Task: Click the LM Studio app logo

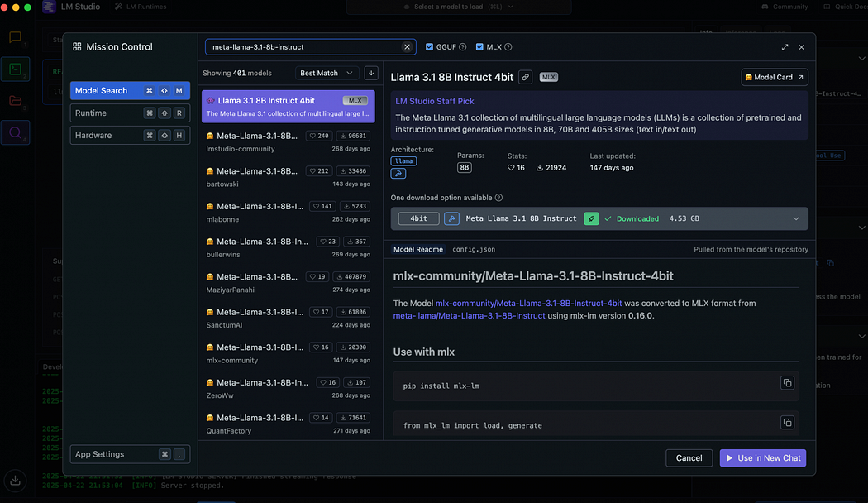Action: 50,7
